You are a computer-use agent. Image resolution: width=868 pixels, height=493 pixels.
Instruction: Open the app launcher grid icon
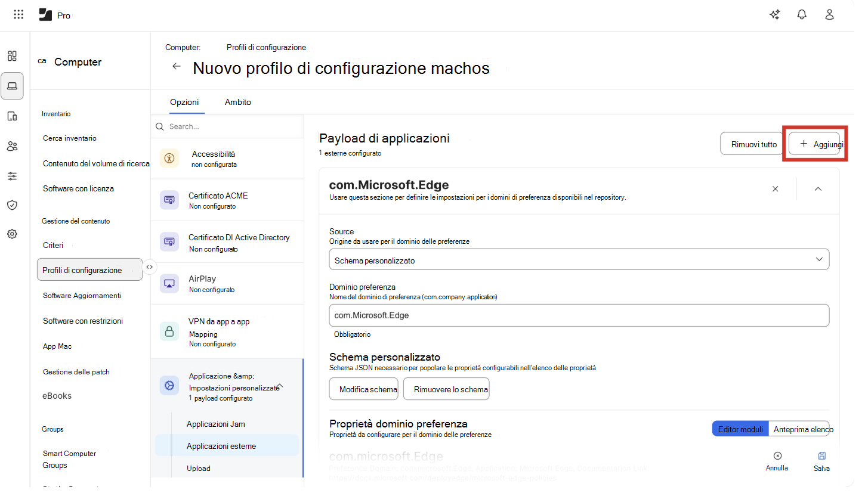[x=18, y=15]
